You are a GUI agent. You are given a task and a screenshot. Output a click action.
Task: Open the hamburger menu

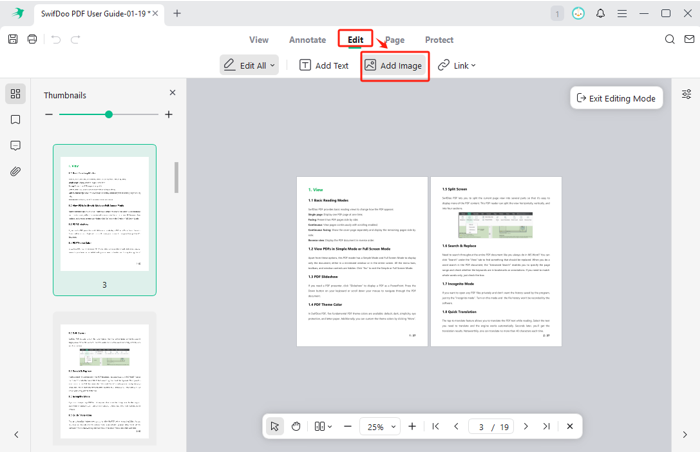pyautogui.click(x=622, y=13)
